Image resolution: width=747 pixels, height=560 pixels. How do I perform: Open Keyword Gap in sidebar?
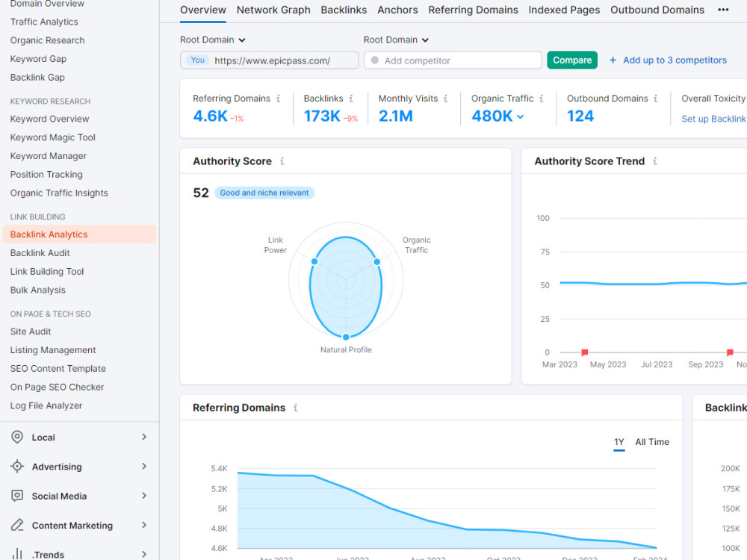pos(39,58)
